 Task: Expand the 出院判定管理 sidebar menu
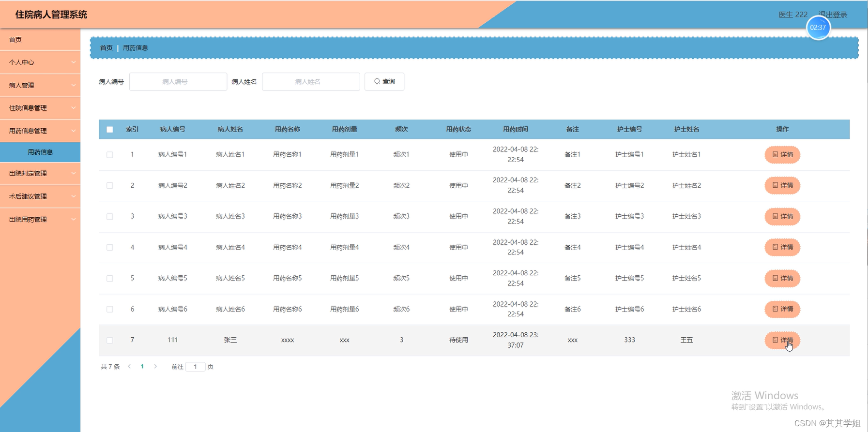pos(40,173)
